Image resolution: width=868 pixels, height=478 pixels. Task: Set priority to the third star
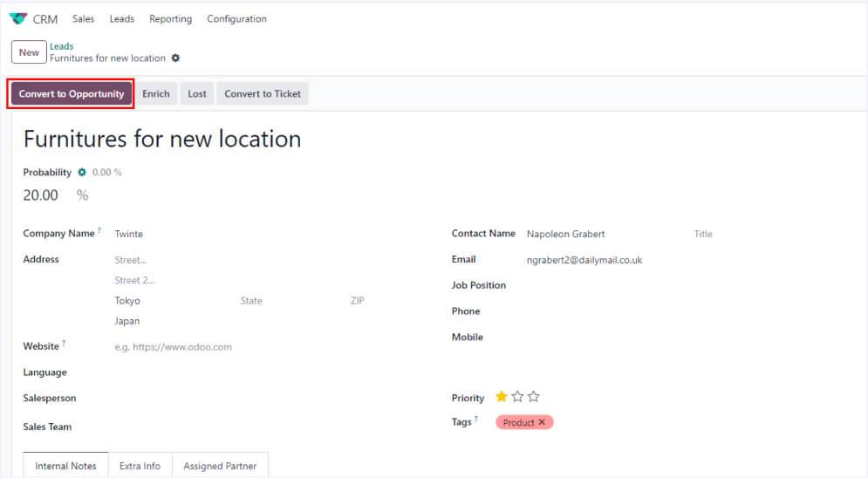point(534,397)
